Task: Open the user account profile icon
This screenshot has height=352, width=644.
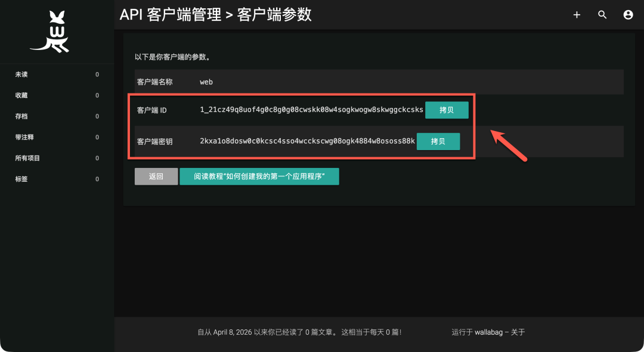Action: 628,14
